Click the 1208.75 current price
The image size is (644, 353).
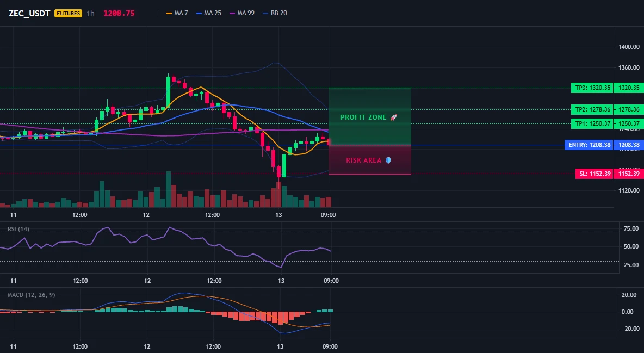(119, 13)
